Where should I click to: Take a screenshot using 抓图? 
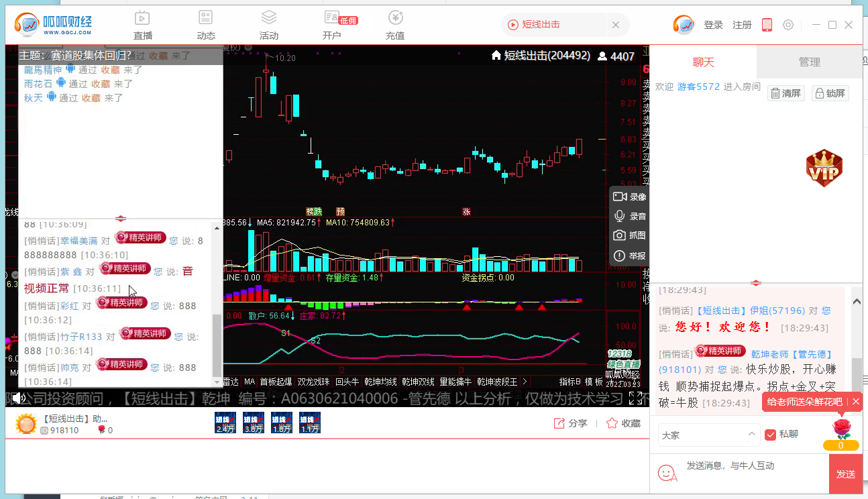pyautogui.click(x=629, y=236)
